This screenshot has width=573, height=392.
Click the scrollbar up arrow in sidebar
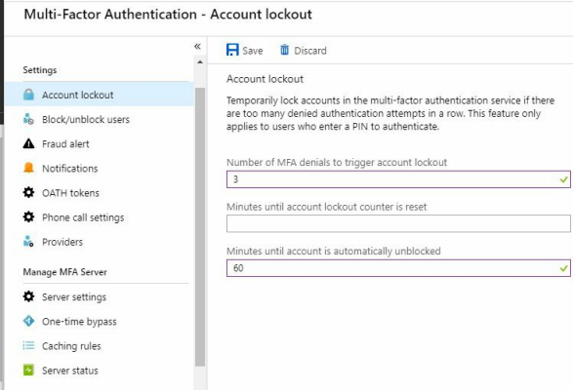click(200, 62)
